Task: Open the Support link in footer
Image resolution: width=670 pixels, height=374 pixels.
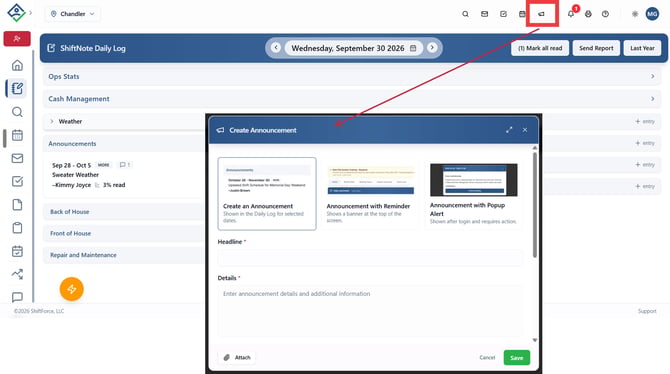Action: (x=647, y=311)
